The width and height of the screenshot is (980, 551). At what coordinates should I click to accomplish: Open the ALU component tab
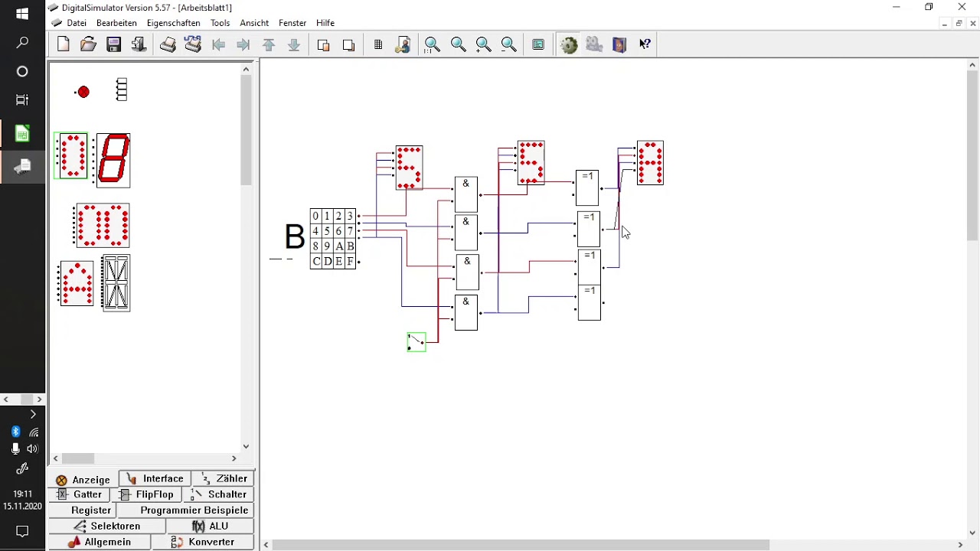point(211,526)
